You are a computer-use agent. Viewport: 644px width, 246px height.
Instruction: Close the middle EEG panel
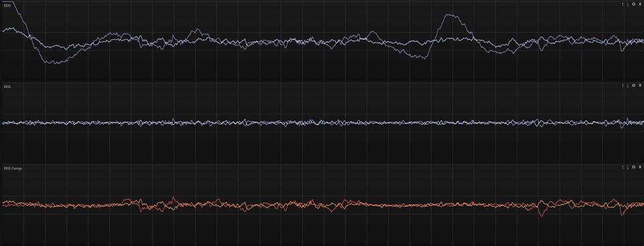tap(640, 85)
